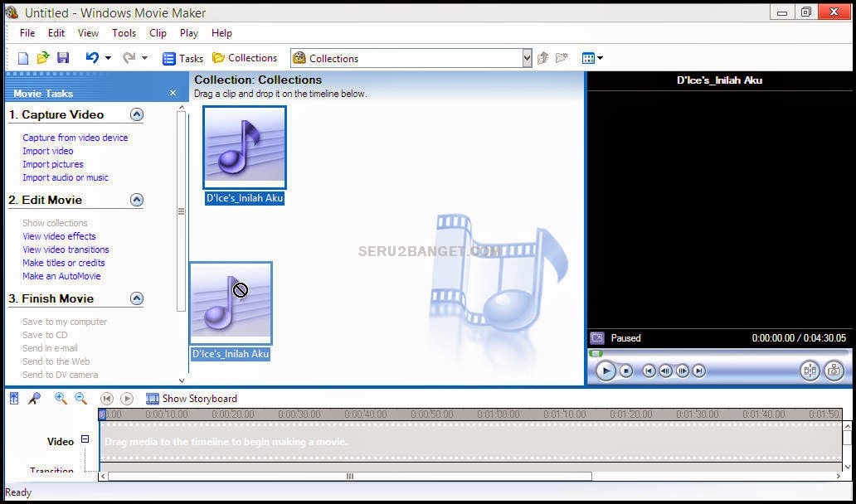The width and height of the screenshot is (856, 504).
Task: Click the Show Storyboard button
Action: [x=192, y=399]
